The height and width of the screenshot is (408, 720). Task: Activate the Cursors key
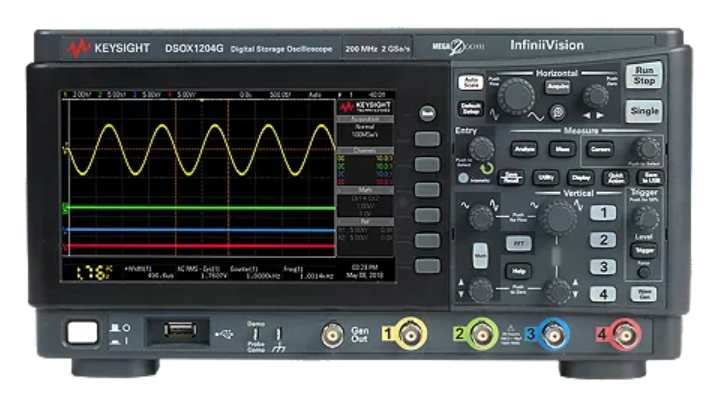[x=600, y=149]
